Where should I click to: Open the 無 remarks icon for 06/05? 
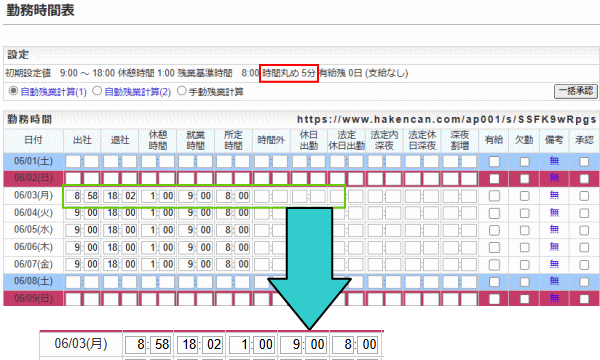tap(554, 230)
